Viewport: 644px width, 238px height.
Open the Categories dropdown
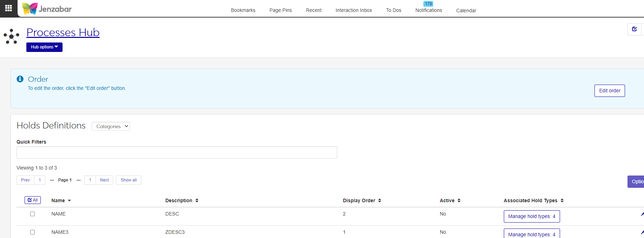pyautogui.click(x=111, y=126)
